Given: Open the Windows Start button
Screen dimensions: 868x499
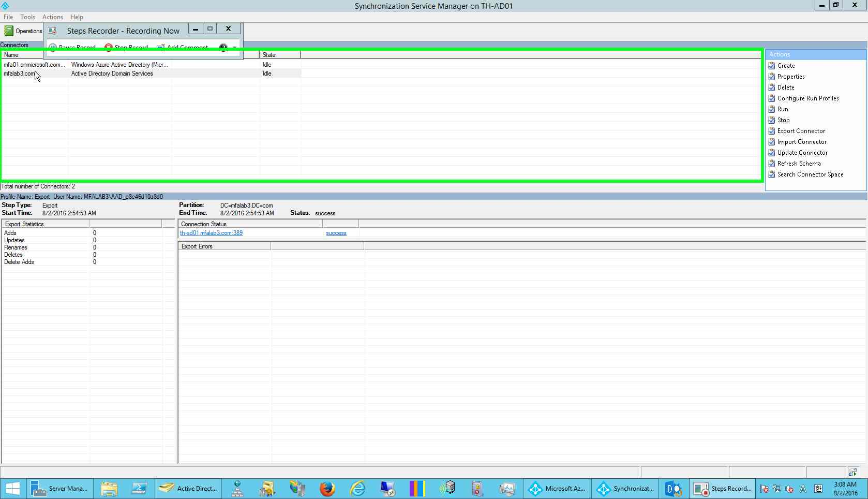Looking at the screenshot, I should pyautogui.click(x=12, y=489).
